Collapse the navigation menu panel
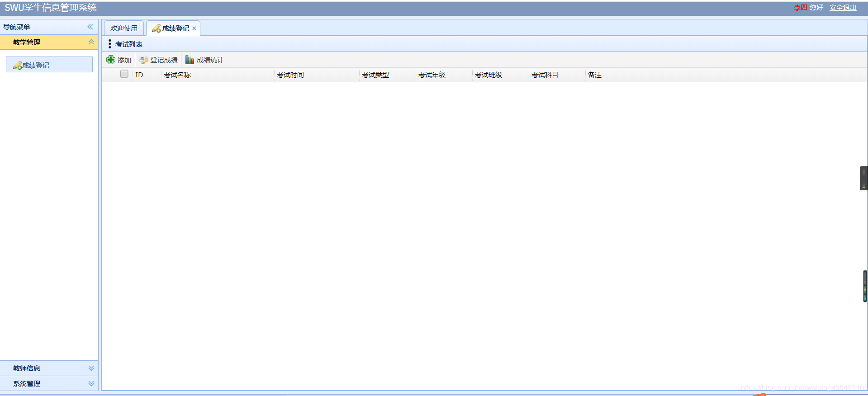 click(x=90, y=27)
